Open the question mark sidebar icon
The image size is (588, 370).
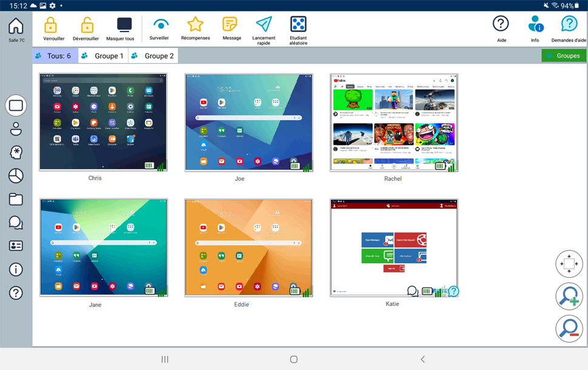pos(16,293)
